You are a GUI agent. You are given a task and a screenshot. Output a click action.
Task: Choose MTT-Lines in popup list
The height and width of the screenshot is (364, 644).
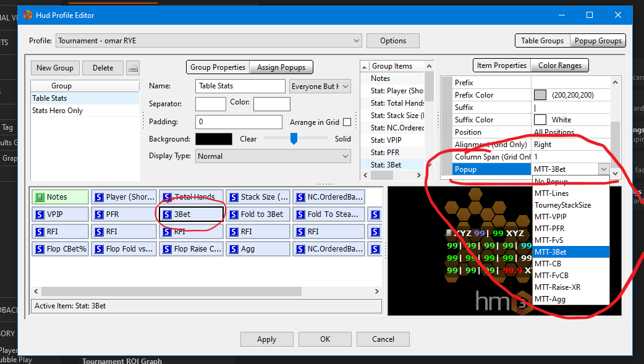(x=571, y=193)
